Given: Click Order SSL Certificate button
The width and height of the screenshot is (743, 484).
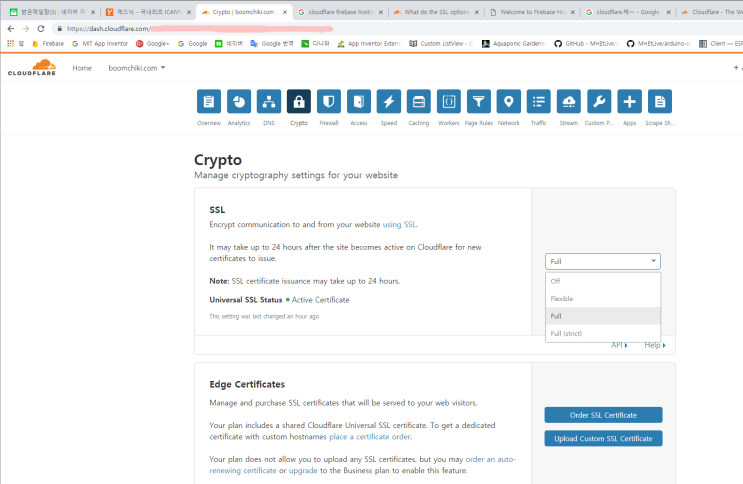Looking at the screenshot, I should pos(603,415).
